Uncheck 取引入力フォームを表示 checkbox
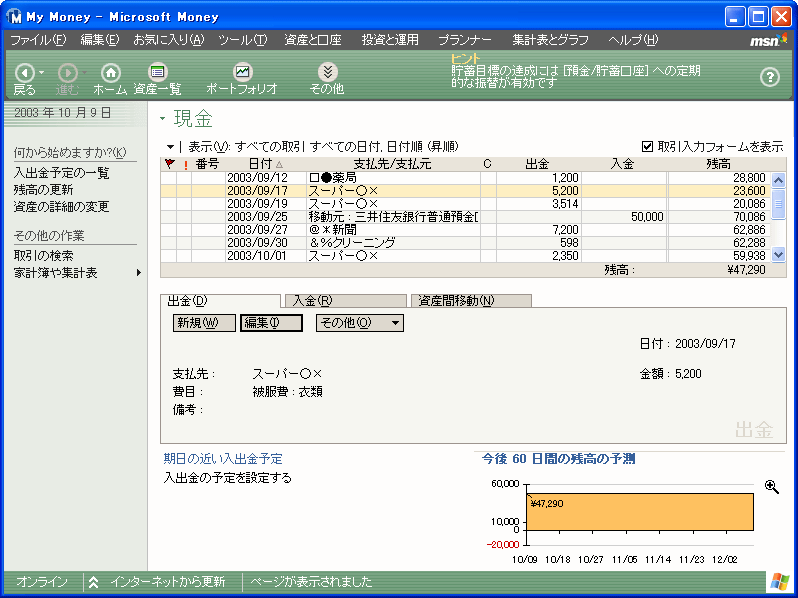Viewport: 798px width, 598px height. (x=647, y=147)
